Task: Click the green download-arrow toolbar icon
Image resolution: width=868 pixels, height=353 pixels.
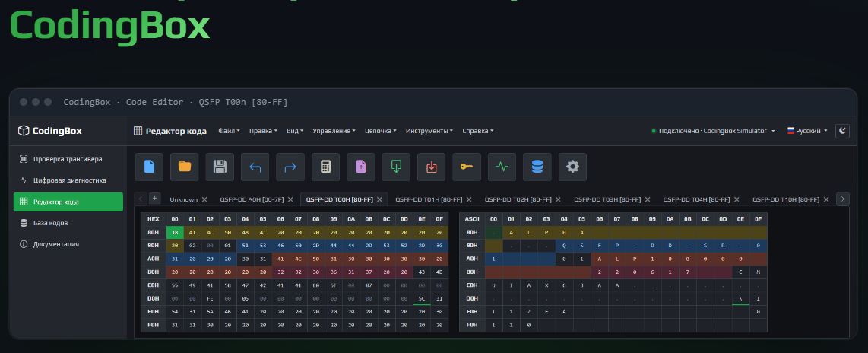Action: 396,167
